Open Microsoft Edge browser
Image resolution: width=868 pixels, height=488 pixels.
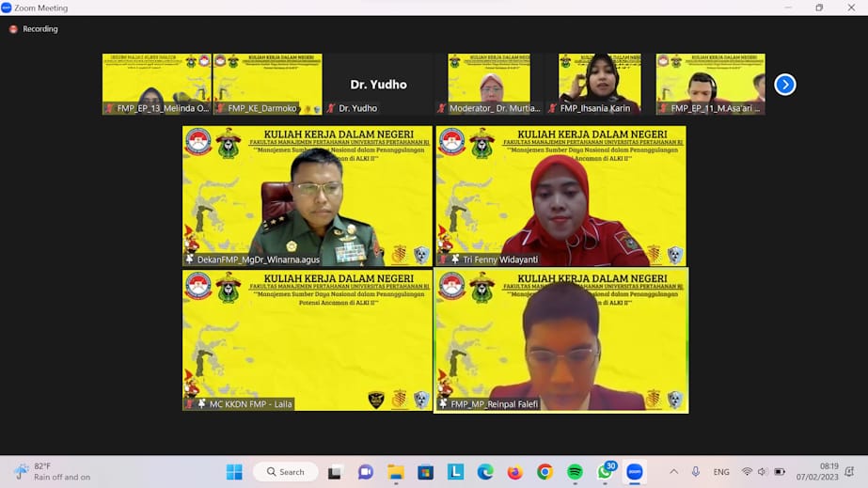coord(485,472)
